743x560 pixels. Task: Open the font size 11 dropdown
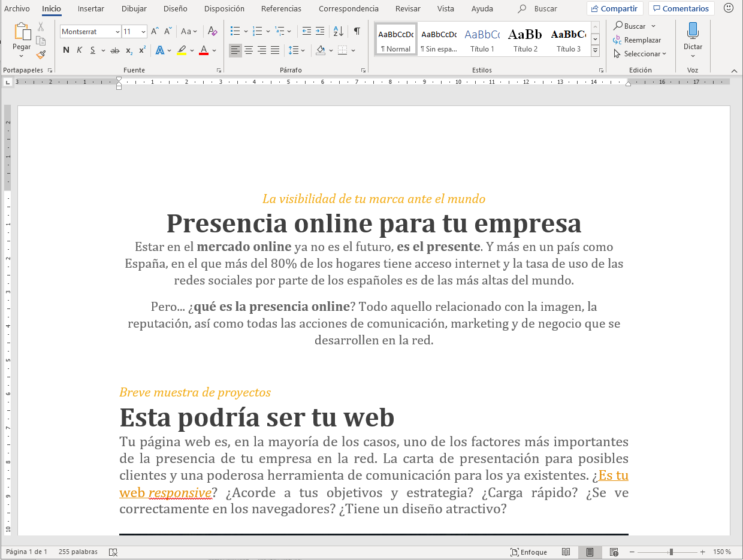point(143,32)
